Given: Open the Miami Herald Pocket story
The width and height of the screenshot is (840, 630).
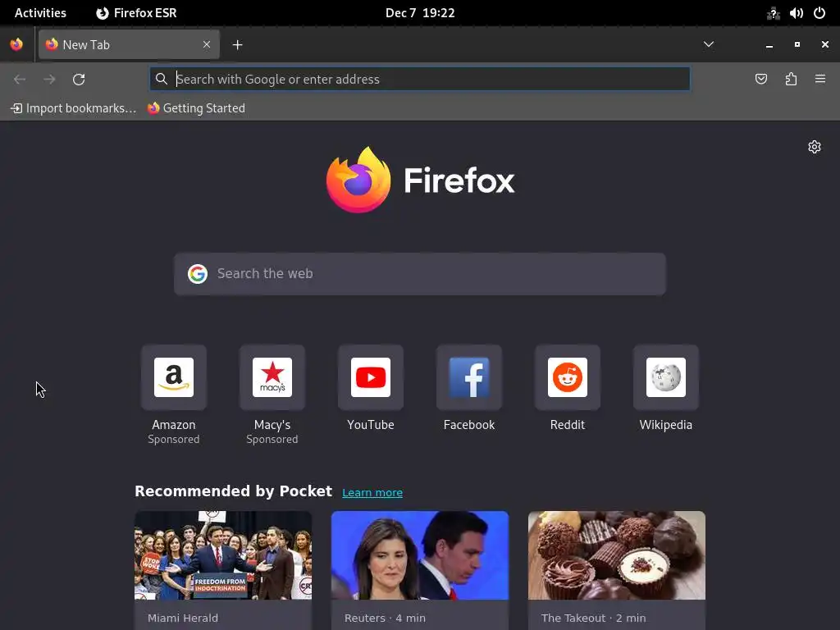Looking at the screenshot, I should pos(223,571).
